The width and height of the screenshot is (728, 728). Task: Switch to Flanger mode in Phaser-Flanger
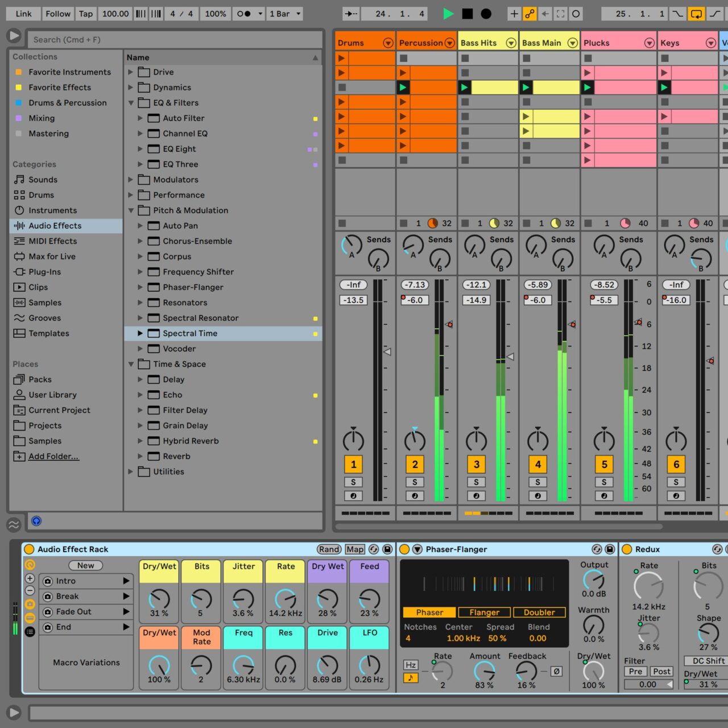(484, 612)
